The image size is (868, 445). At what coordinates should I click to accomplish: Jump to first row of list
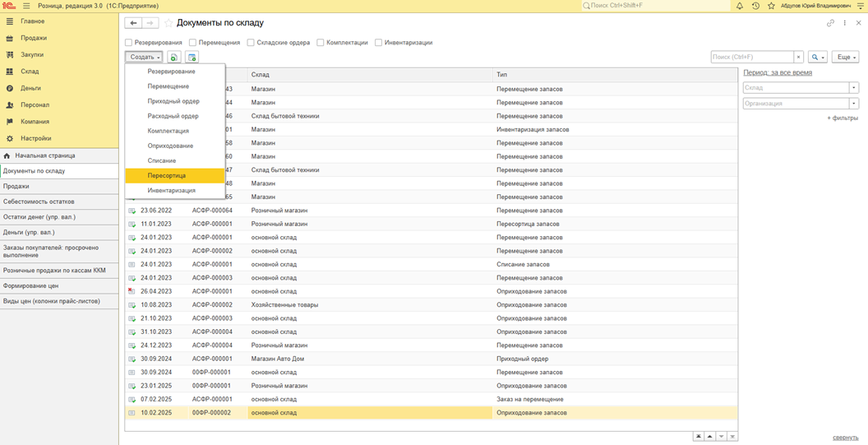698,436
